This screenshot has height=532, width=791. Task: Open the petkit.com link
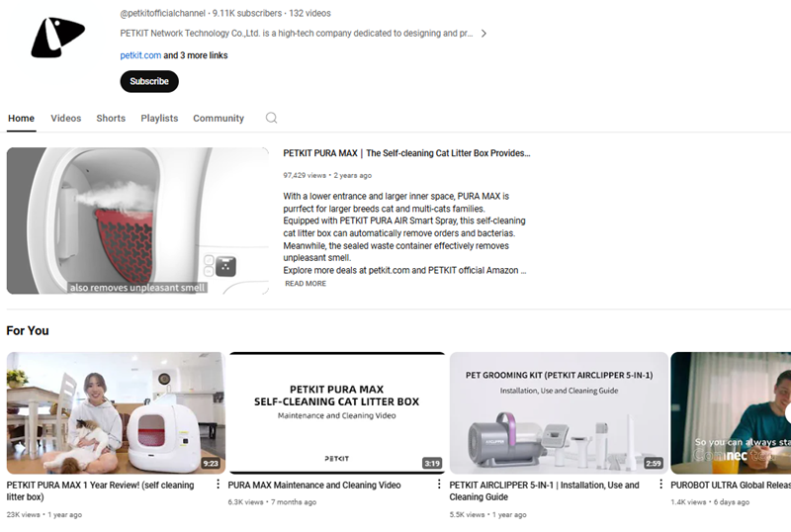(x=140, y=55)
